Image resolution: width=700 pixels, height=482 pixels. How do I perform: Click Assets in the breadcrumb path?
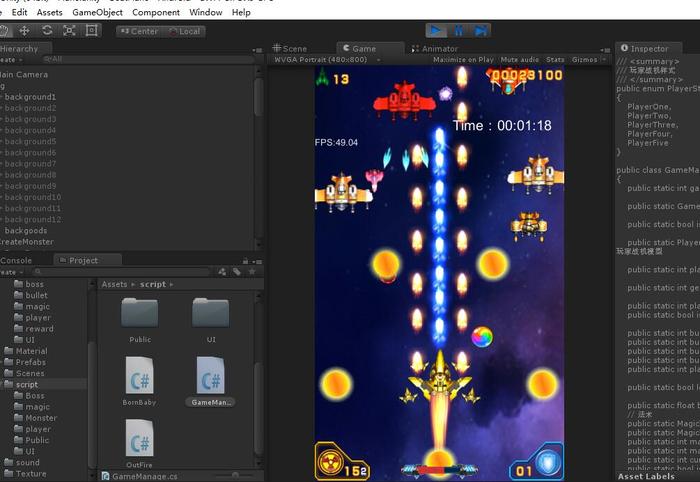coord(114,284)
